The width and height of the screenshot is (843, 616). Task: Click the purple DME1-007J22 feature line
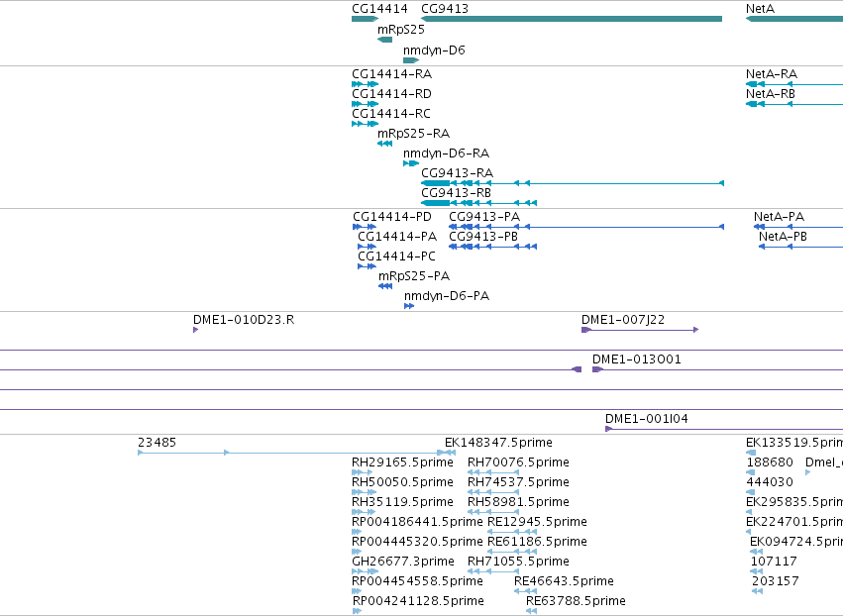[640, 330]
